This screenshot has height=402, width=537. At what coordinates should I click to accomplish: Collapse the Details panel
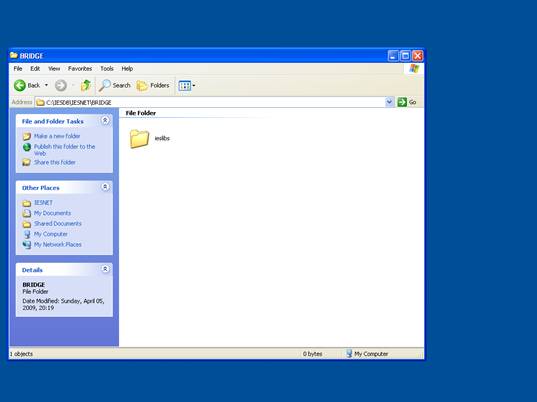click(105, 269)
